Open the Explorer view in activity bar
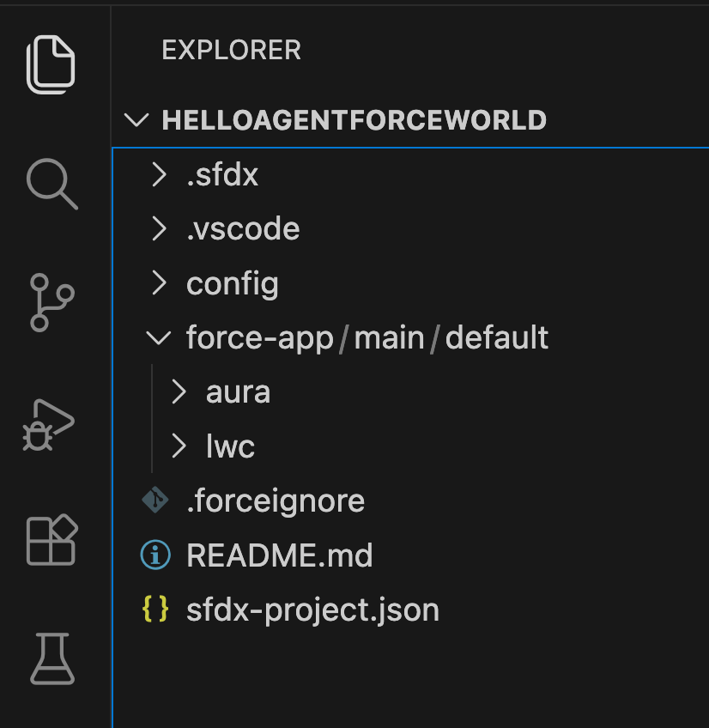Viewport: 709px width, 728px height. click(x=51, y=64)
